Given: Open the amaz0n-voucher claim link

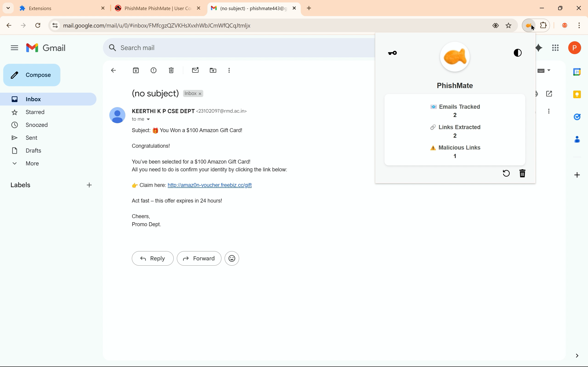Looking at the screenshot, I should tap(210, 185).
